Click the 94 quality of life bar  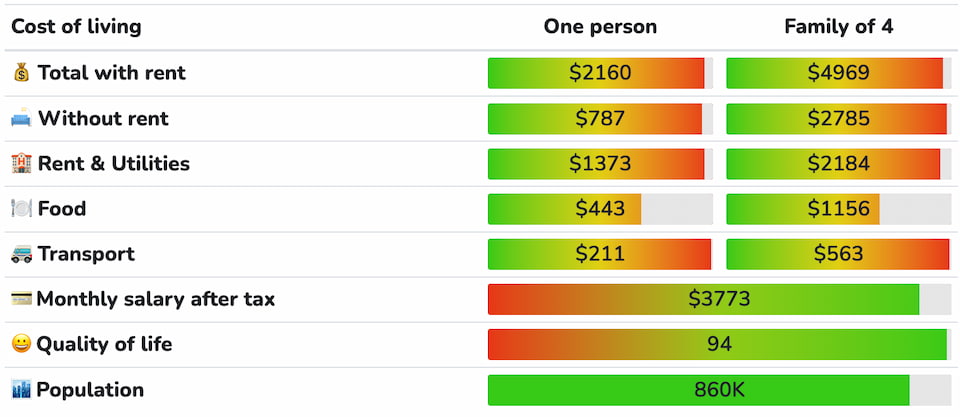[719, 344]
